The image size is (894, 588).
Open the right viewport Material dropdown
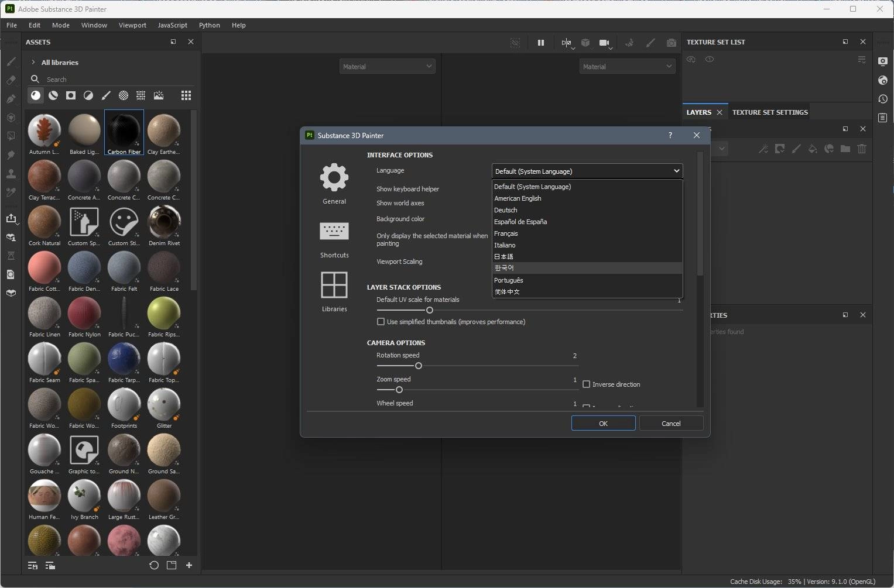[x=628, y=67]
